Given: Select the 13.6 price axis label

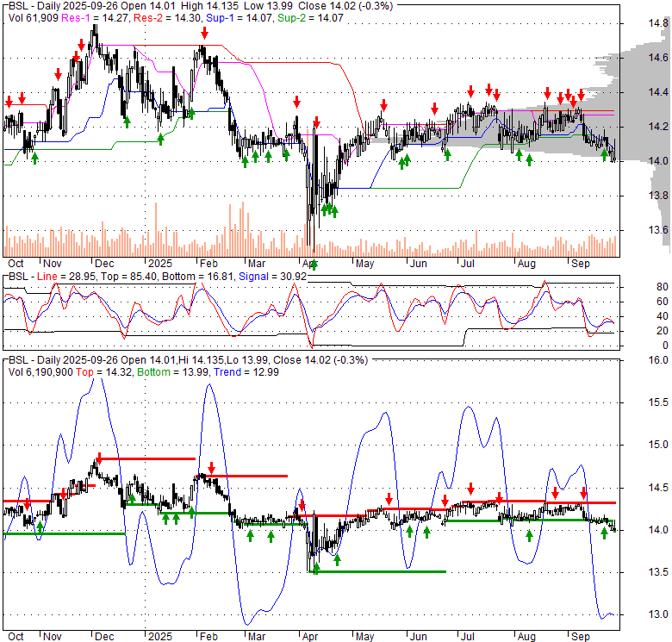Looking at the screenshot, I should click(658, 230).
